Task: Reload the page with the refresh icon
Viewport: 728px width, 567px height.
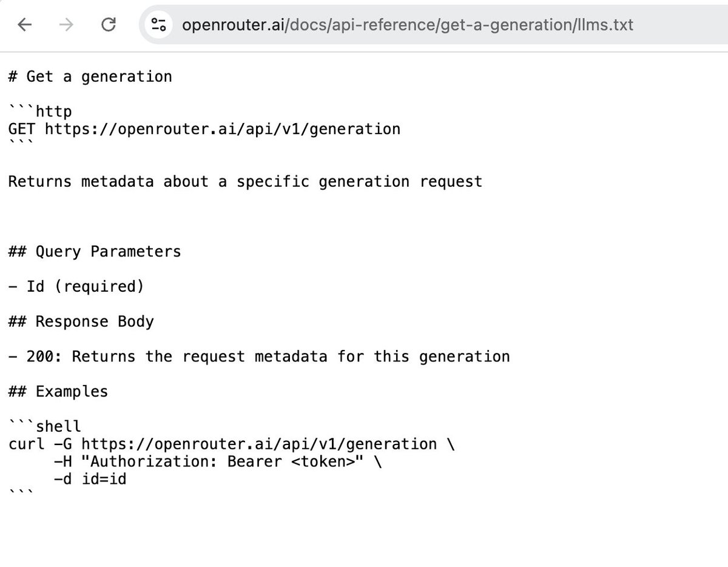Action: 109,25
